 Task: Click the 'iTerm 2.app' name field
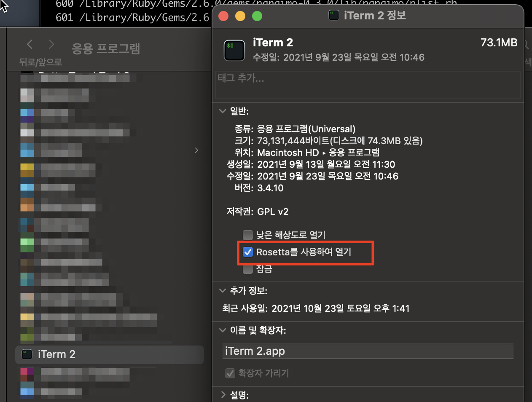368,351
